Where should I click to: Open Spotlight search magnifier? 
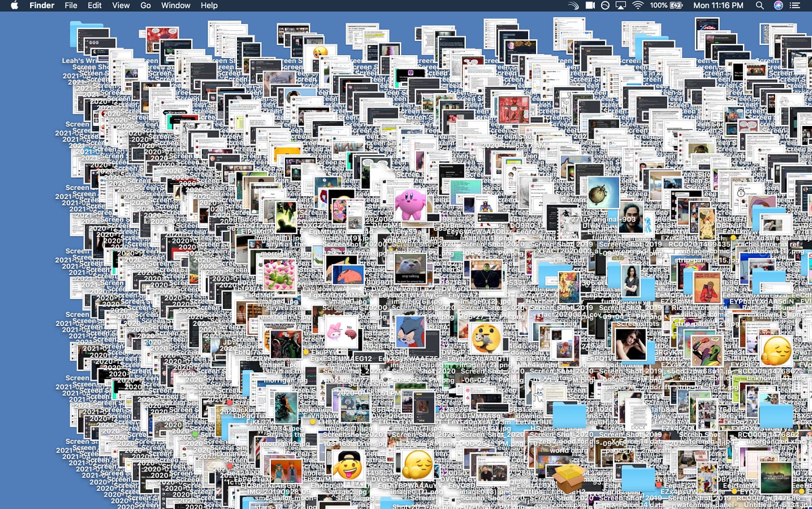click(759, 6)
